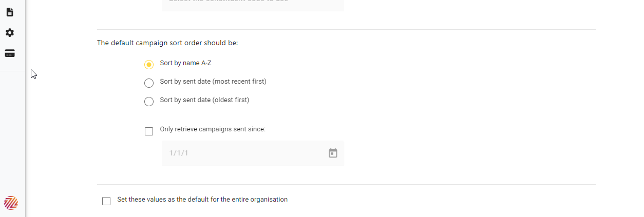
Task: Enable 'Only retrieve campaigns sent since' checkbox square
Action: point(149,131)
